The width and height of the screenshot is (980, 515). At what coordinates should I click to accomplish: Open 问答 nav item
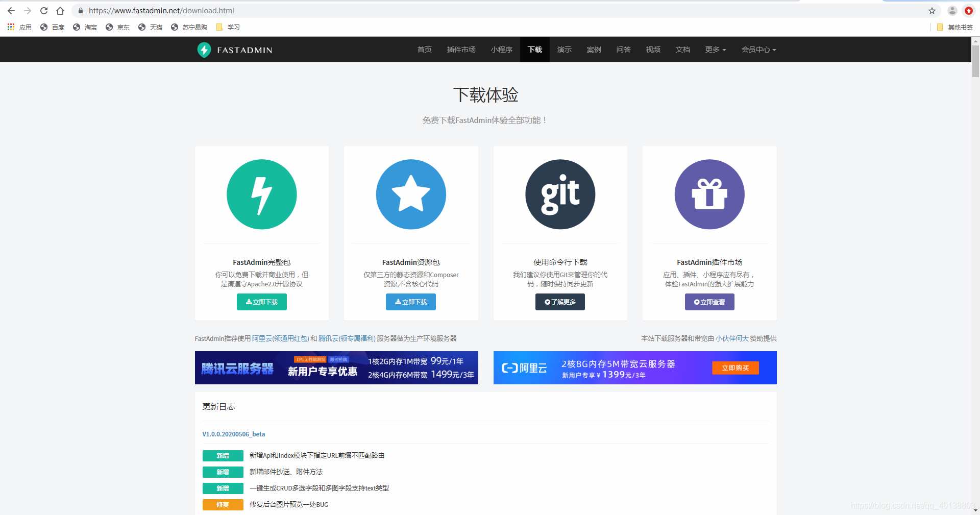(624, 50)
